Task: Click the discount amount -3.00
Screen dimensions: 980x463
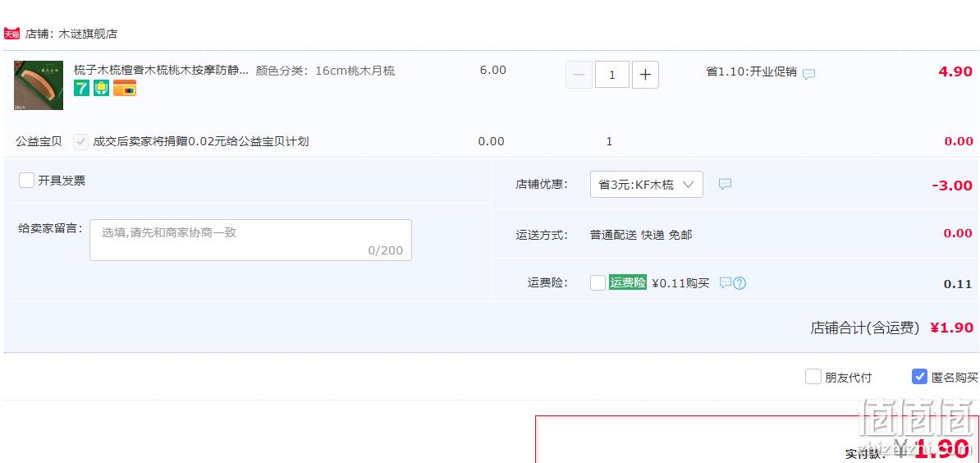Action: point(952,186)
